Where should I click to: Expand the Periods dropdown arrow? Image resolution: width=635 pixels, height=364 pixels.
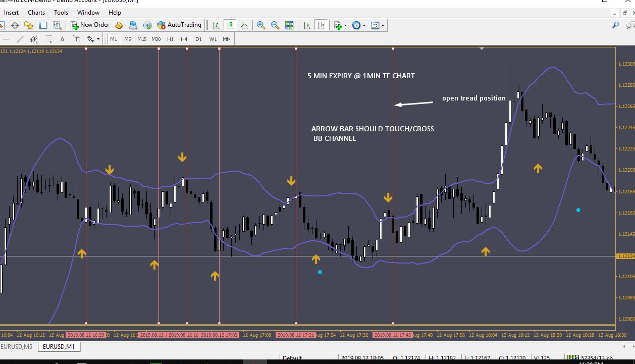coord(364,25)
